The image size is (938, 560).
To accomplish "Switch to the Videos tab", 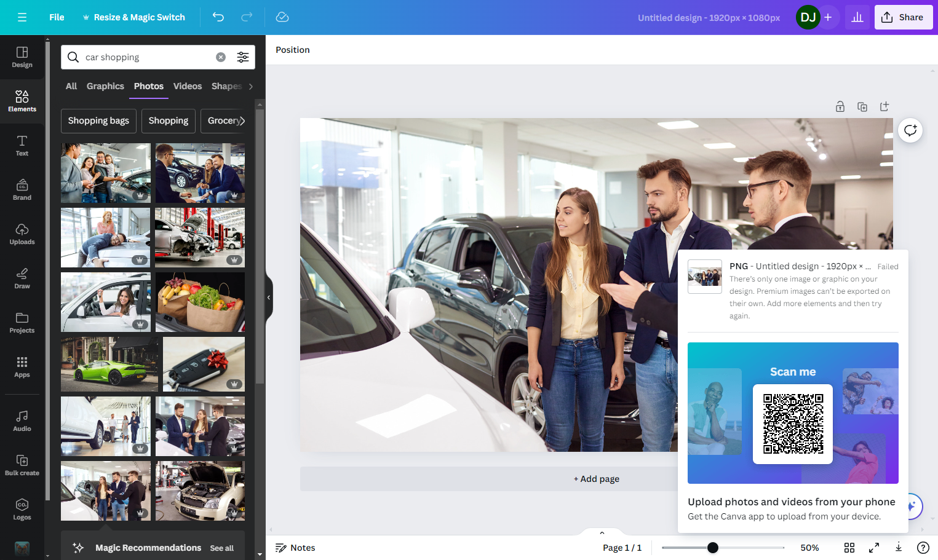I will (x=188, y=86).
